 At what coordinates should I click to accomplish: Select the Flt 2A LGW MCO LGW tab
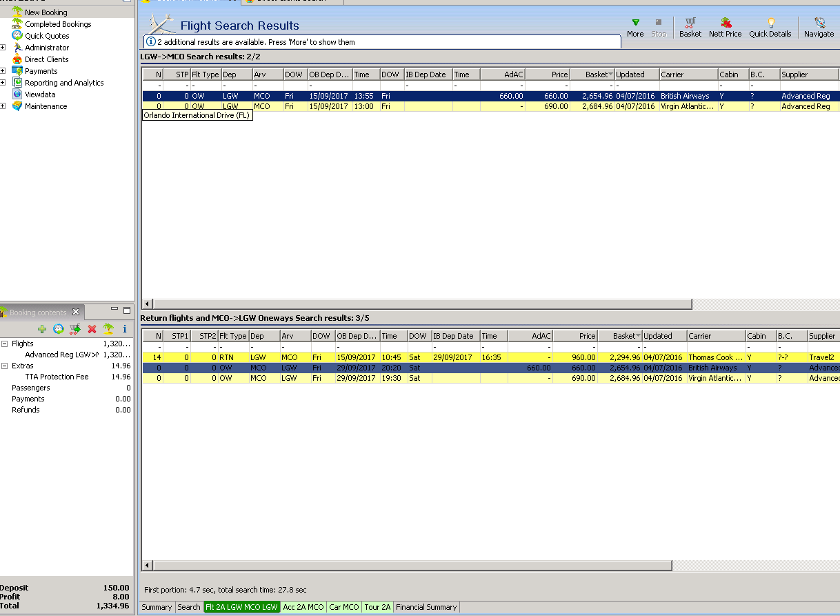[x=242, y=607]
